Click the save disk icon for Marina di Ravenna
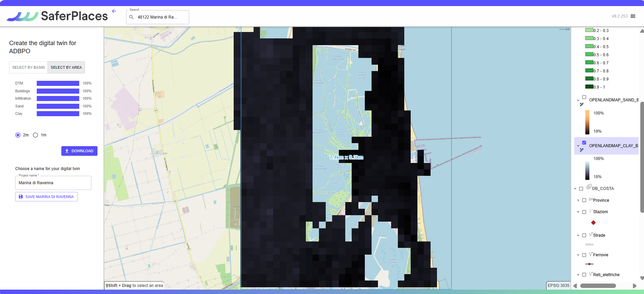This screenshot has width=644, height=294. point(21,197)
